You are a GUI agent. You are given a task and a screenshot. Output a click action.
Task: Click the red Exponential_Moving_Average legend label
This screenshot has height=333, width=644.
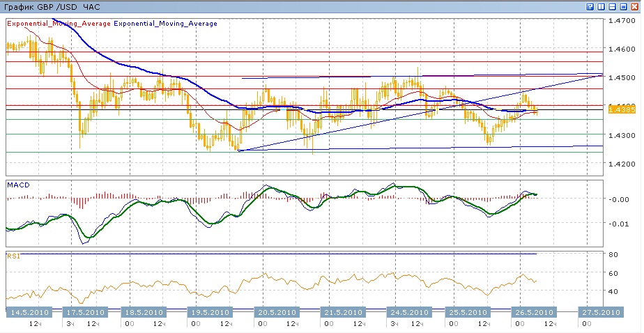(59, 23)
